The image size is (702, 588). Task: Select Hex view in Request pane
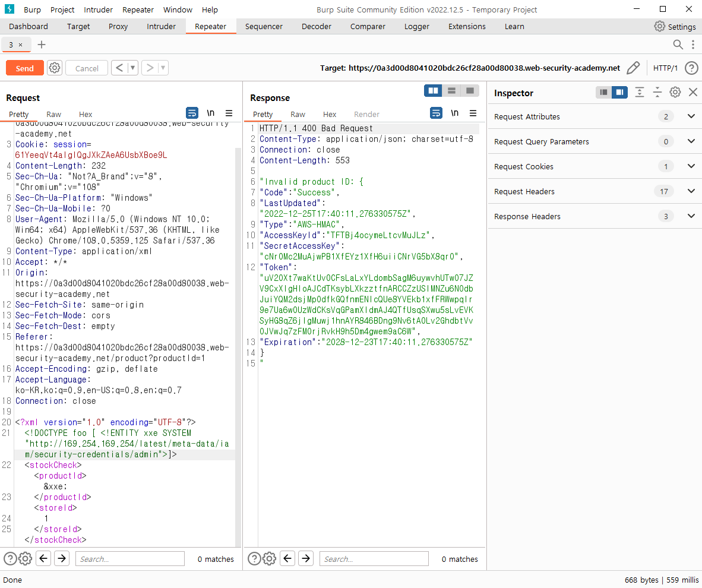86,114
